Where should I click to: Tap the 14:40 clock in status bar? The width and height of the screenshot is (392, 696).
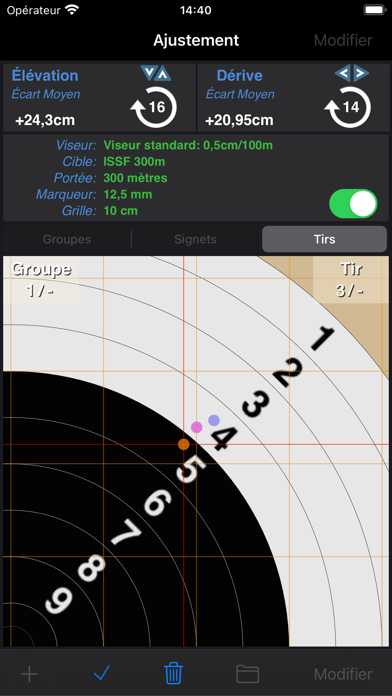[196, 10]
